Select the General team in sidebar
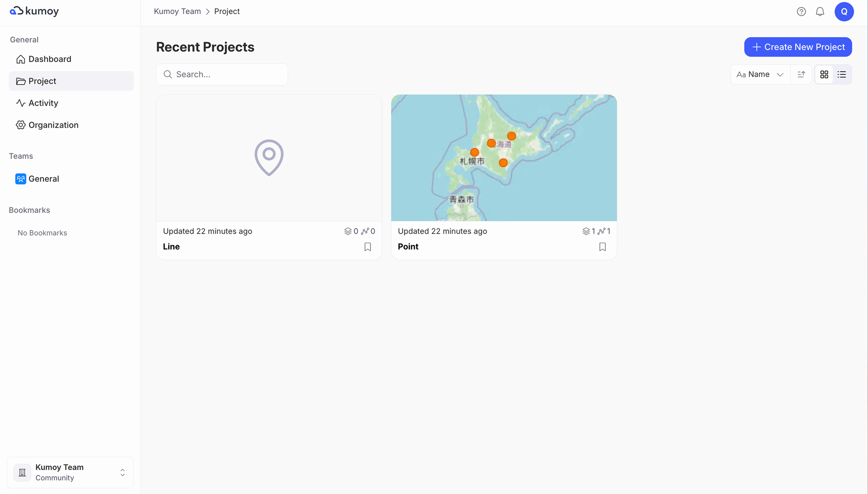 tap(43, 178)
